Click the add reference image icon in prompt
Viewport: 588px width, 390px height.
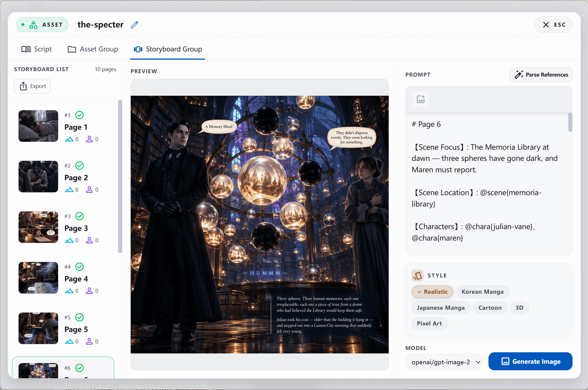tap(420, 99)
